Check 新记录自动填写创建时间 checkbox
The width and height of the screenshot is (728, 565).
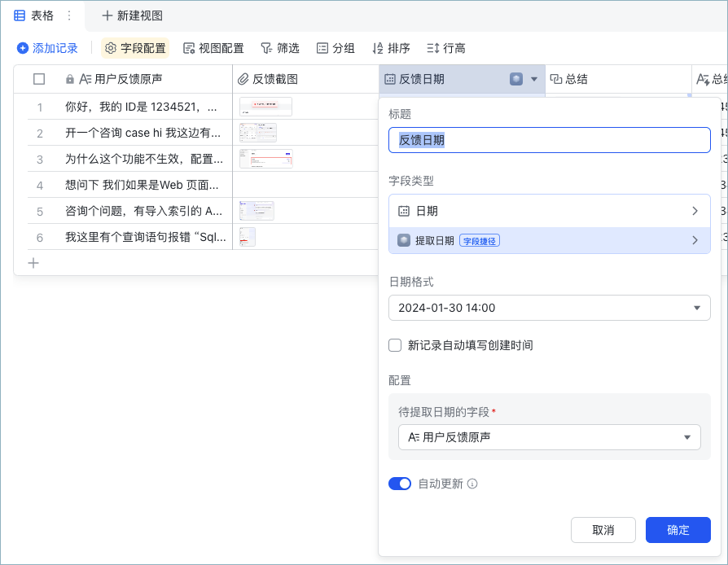tap(395, 345)
